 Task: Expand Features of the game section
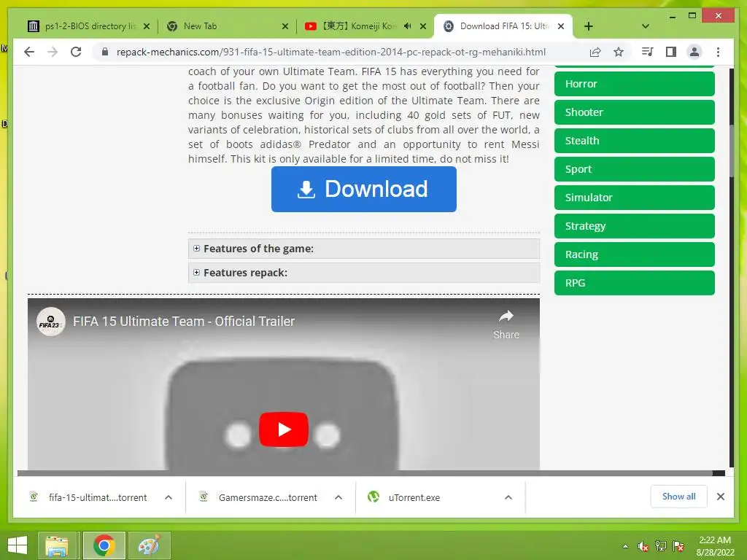pos(364,249)
